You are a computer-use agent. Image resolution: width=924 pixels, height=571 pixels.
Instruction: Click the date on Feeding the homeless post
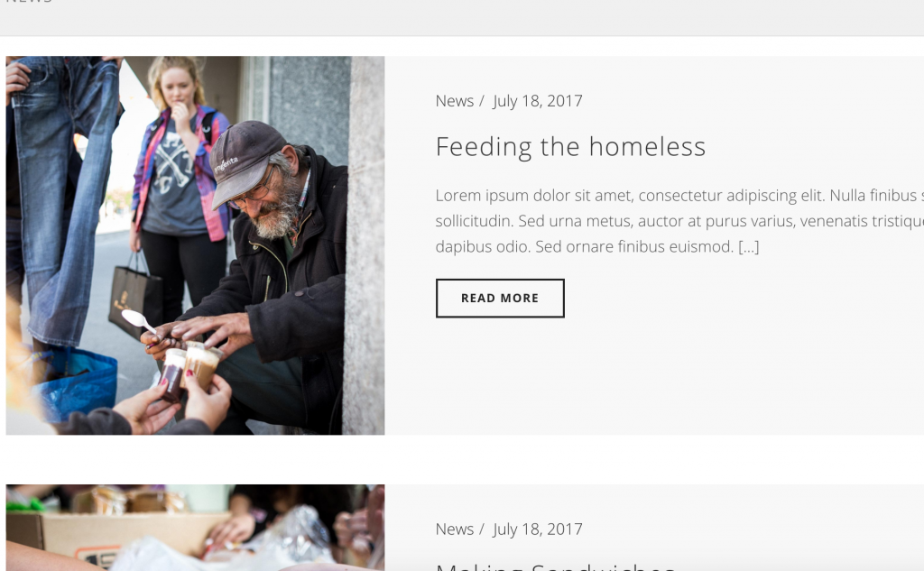point(538,101)
